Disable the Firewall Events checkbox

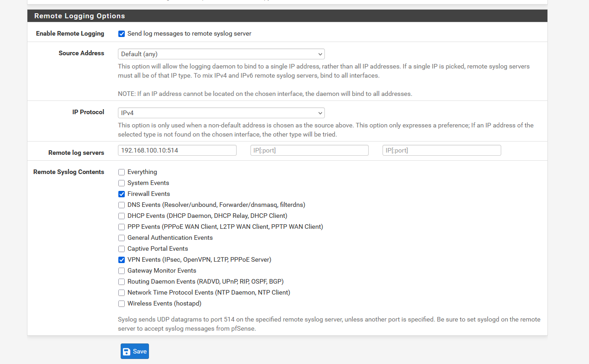pyautogui.click(x=122, y=194)
